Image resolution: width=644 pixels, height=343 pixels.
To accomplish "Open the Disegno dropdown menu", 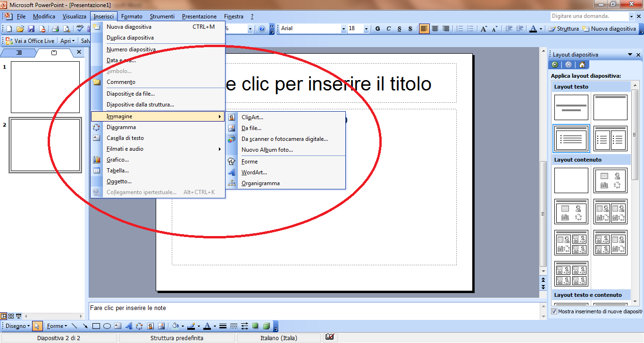I will pyautogui.click(x=18, y=326).
